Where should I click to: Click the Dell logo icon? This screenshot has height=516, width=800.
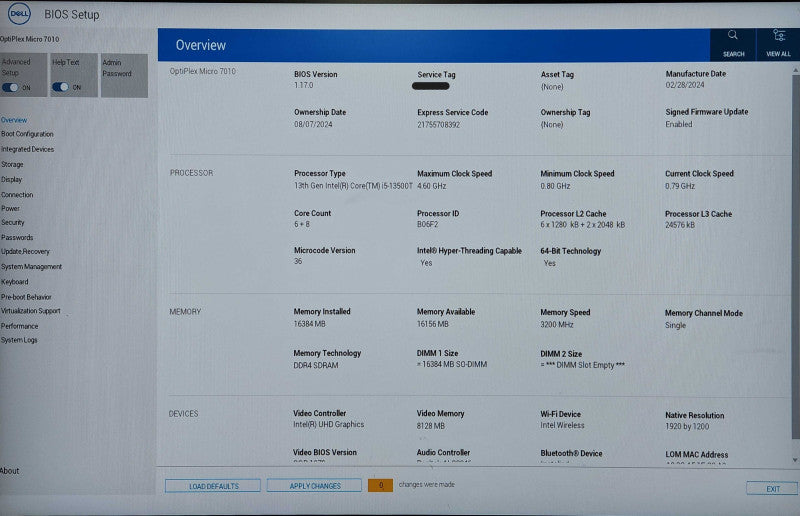19,14
